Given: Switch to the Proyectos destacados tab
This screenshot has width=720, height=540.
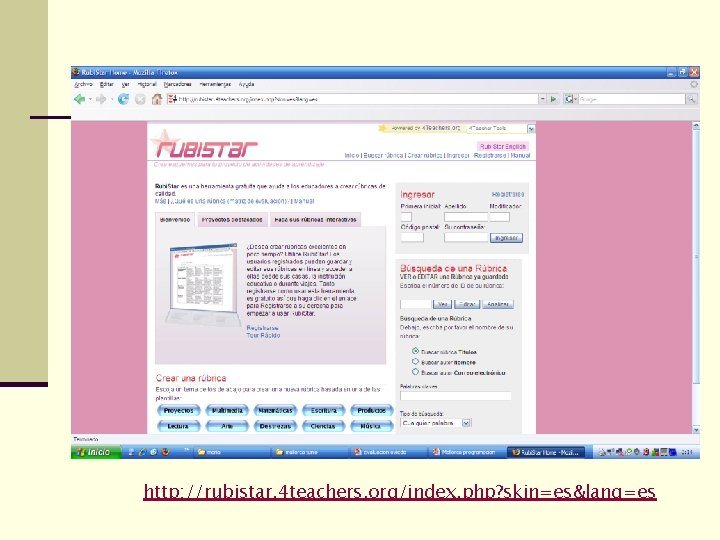Looking at the screenshot, I should tap(232, 219).
